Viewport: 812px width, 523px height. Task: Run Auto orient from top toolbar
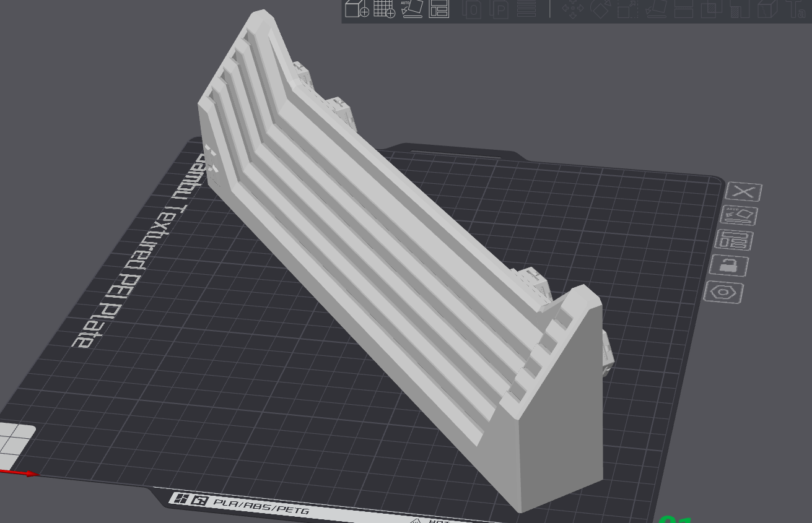(412, 9)
